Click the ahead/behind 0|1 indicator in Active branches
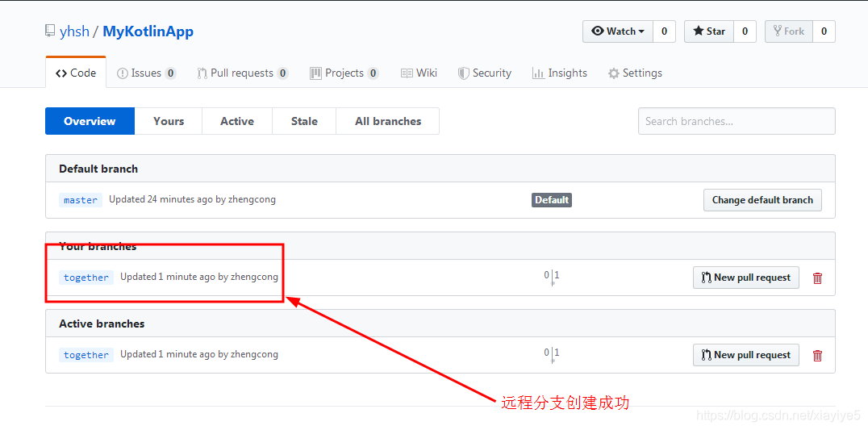The width and height of the screenshot is (868, 430). 552,354
